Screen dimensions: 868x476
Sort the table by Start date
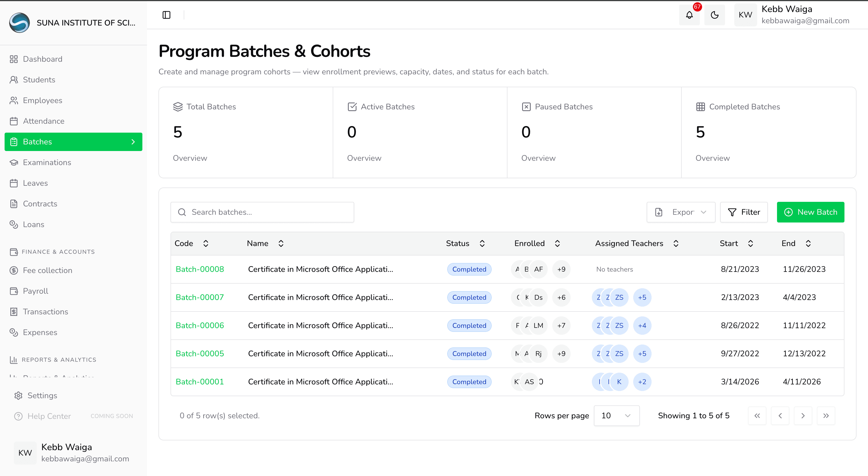tap(750, 243)
